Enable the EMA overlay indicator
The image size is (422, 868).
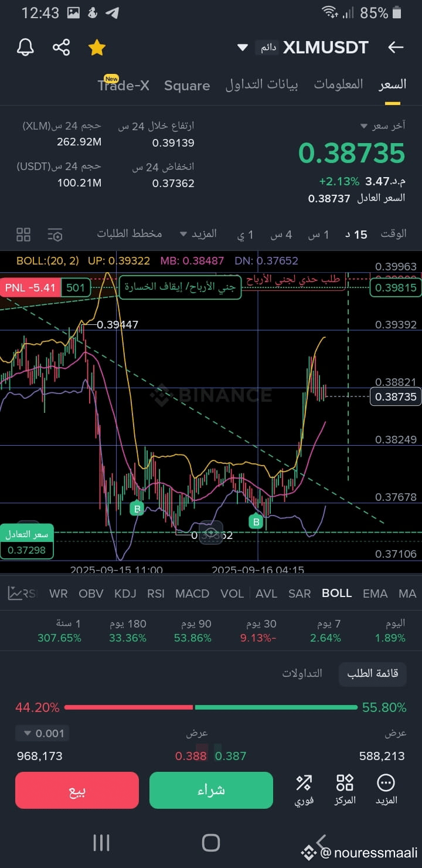point(375,594)
